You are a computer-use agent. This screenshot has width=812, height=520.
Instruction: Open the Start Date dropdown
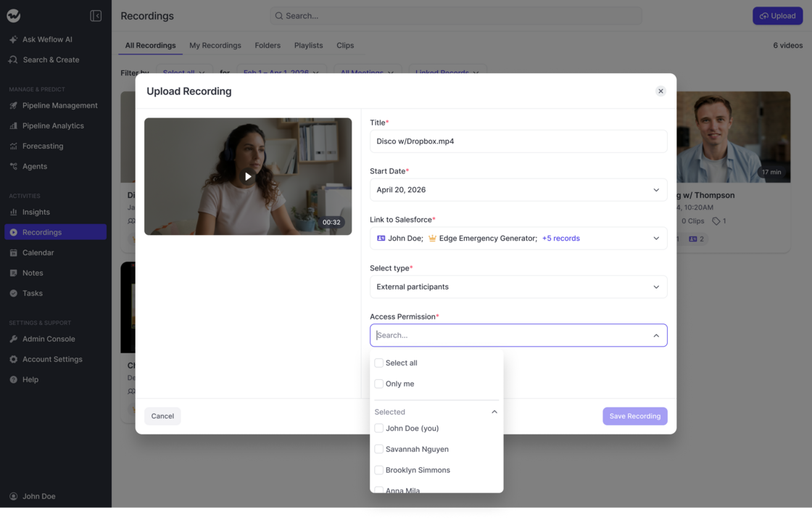518,189
